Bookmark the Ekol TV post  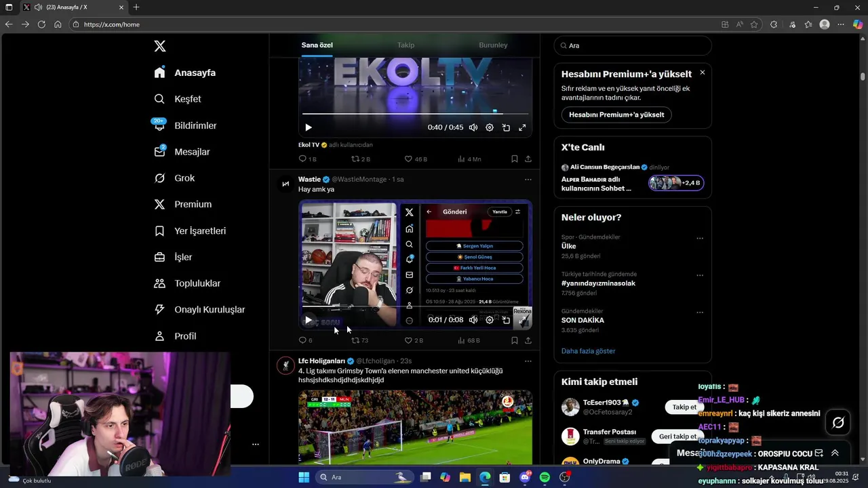[x=514, y=159]
